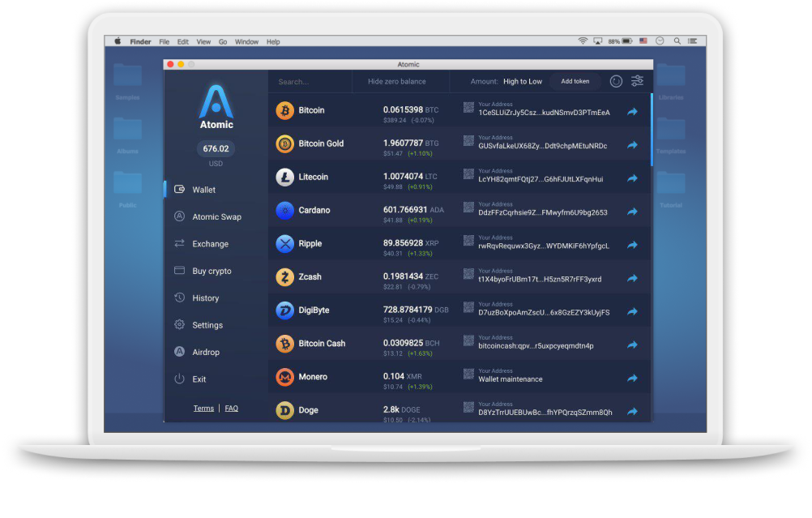Click Bitcoin address 1CeSLUiZrJy5Csz...kudNSmvD3PTmEeA
This screenshot has width=812, height=518.
(544, 113)
